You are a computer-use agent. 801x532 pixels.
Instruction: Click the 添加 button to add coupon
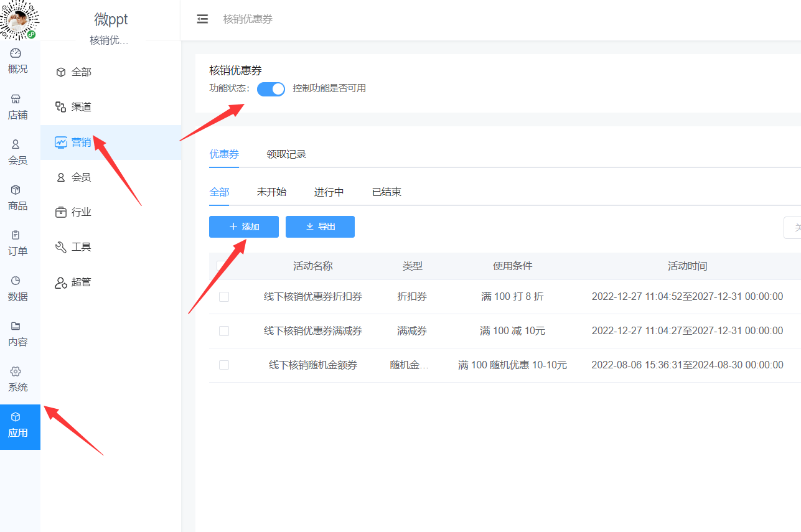[244, 227]
